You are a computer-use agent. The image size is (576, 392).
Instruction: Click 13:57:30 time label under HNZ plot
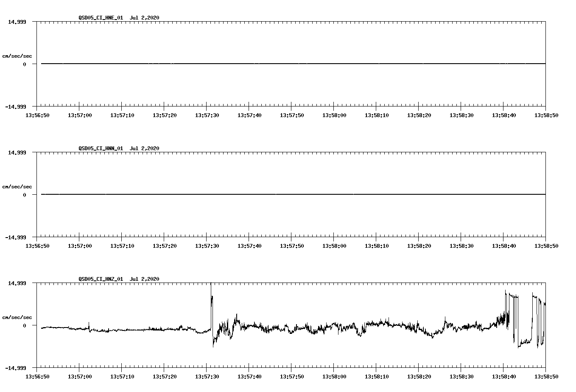[x=207, y=376]
